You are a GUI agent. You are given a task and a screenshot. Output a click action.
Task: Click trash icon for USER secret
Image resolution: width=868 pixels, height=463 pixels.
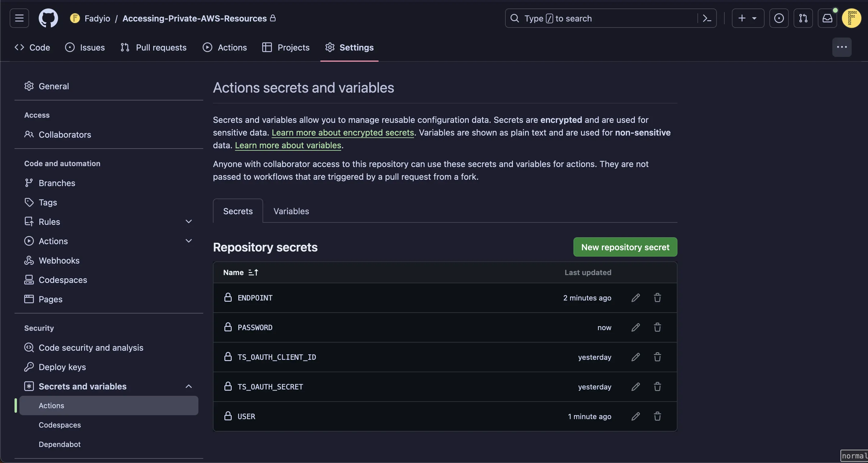pyautogui.click(x=657, y=416)
